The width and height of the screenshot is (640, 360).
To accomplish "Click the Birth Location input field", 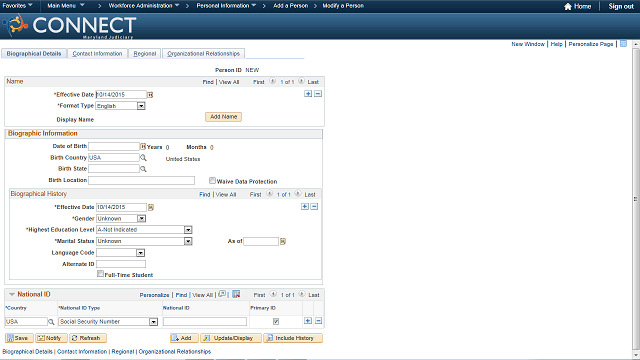I will (x=142, y=180).
